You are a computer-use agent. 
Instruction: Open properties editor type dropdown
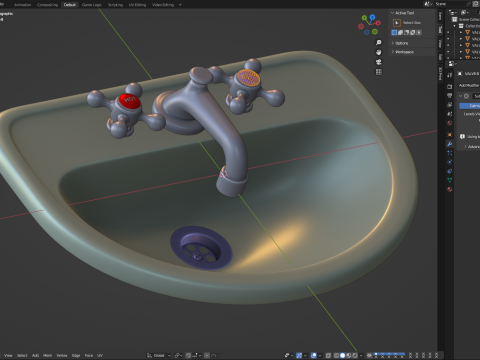tap(452, 64)
